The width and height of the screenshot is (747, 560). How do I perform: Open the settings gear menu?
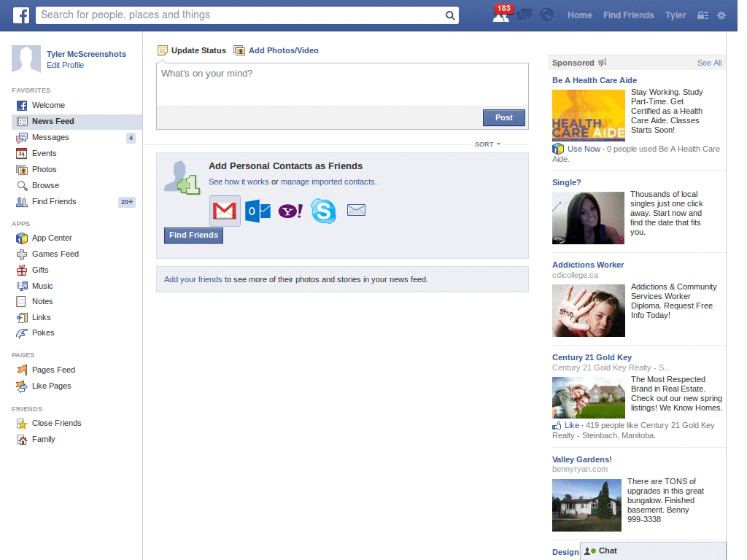pyautogui.click(x=721, y=15)
